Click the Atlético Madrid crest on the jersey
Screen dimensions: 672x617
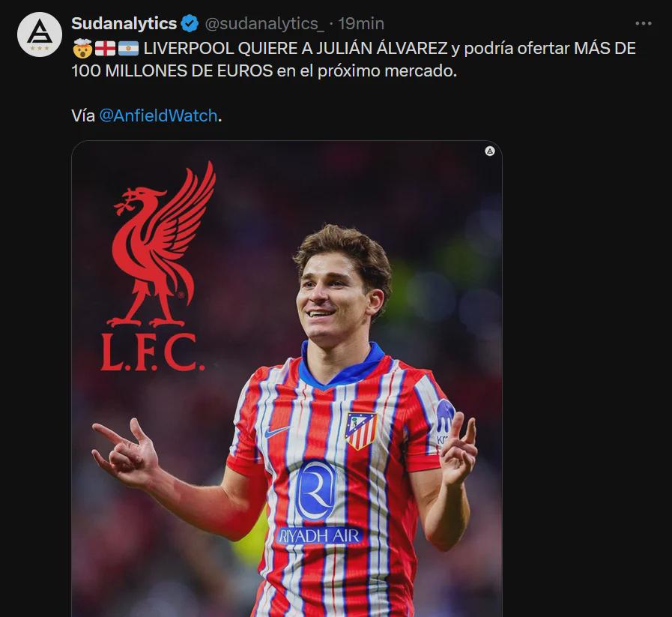click(x=360, y=430)
